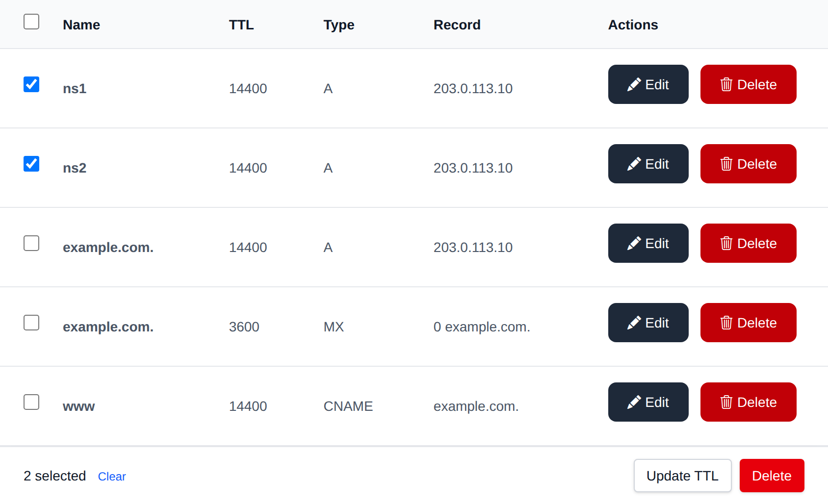
Task: Delete the example.com. A record
Action: pos(748,243)
